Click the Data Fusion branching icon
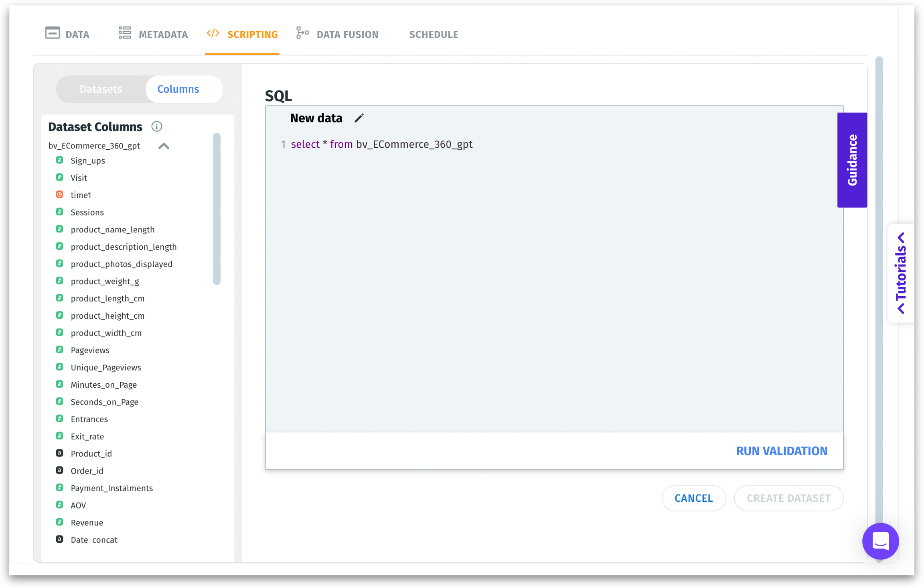Viewport: 924px width, 588px height. coord(302,33)
